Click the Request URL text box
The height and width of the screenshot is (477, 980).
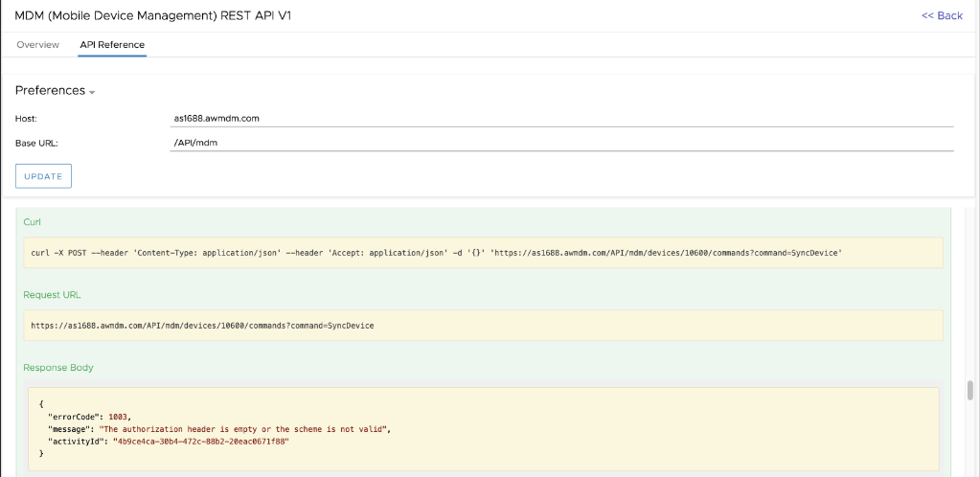point(483,325)
